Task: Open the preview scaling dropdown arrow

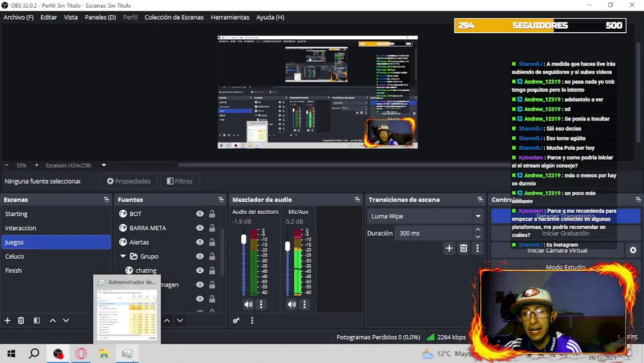Action: [104, 165]
